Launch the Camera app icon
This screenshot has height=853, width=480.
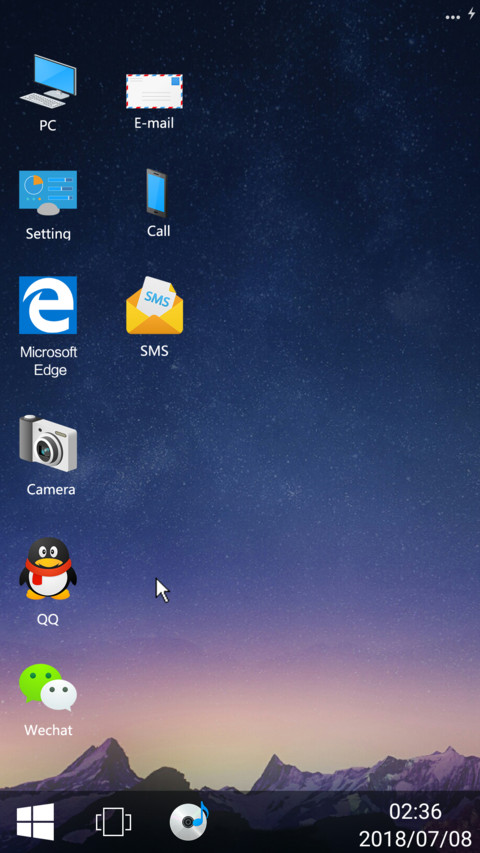click(48, 443)
